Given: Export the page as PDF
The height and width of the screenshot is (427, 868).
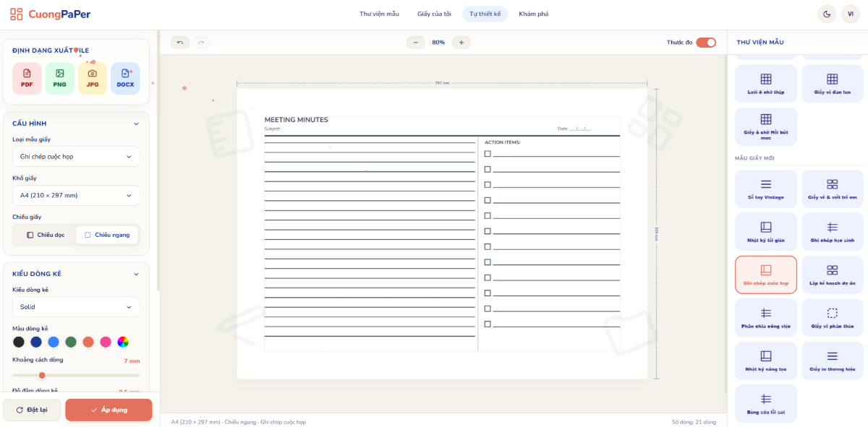Looking at the screenshot, I should click(x=27, y=78).
